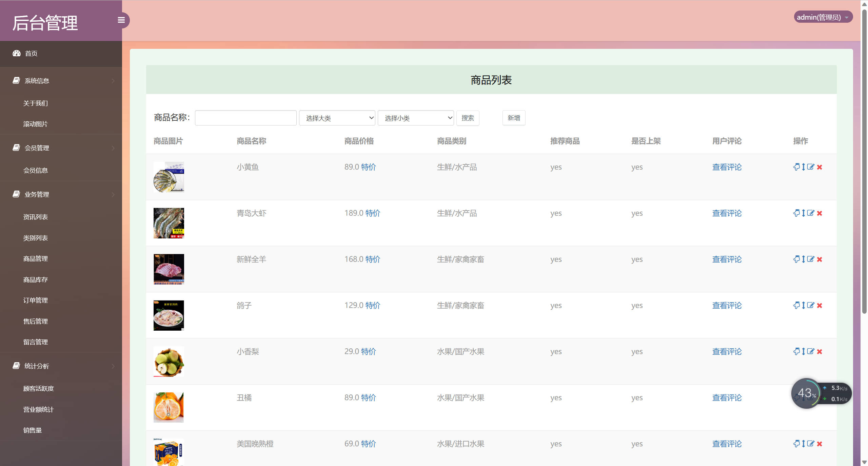Viewport: 868px width, 466px height.
Task: Click the red X to remove 青岛大虾
Action: tap(820, 213)
